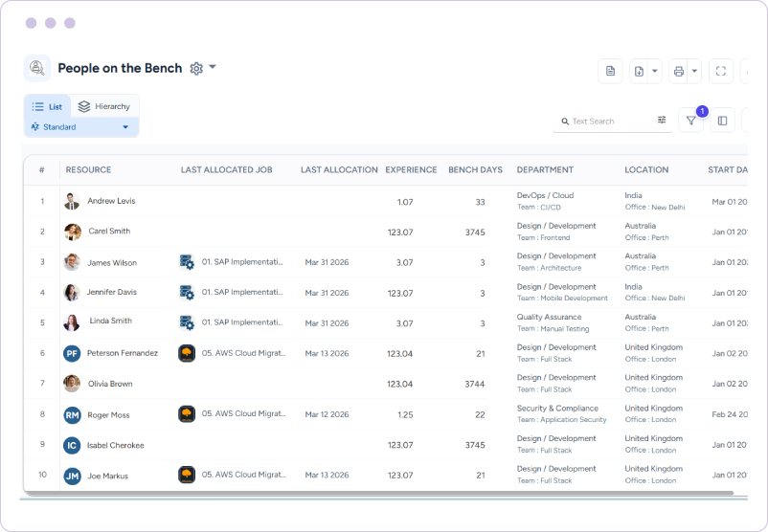
Task: Click SAP Implementation job in James Wilson row
Action: 242,262
